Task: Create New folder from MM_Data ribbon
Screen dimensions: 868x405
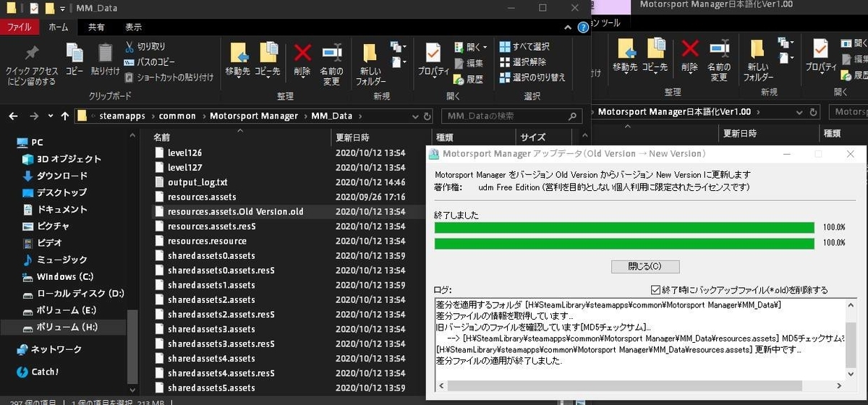Action: (x=370, y=64)
